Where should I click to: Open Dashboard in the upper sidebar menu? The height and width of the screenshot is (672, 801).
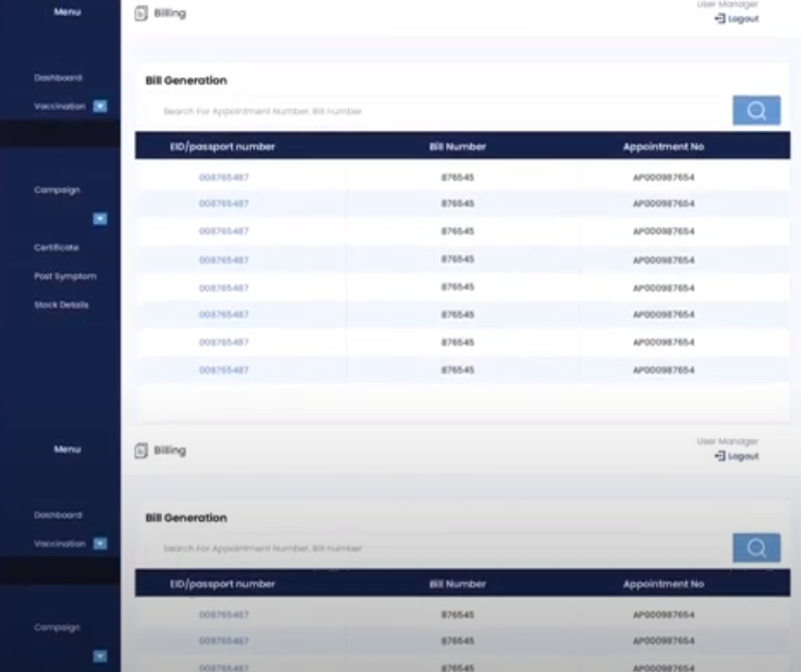pyautogui.click(x=58, y=77)
